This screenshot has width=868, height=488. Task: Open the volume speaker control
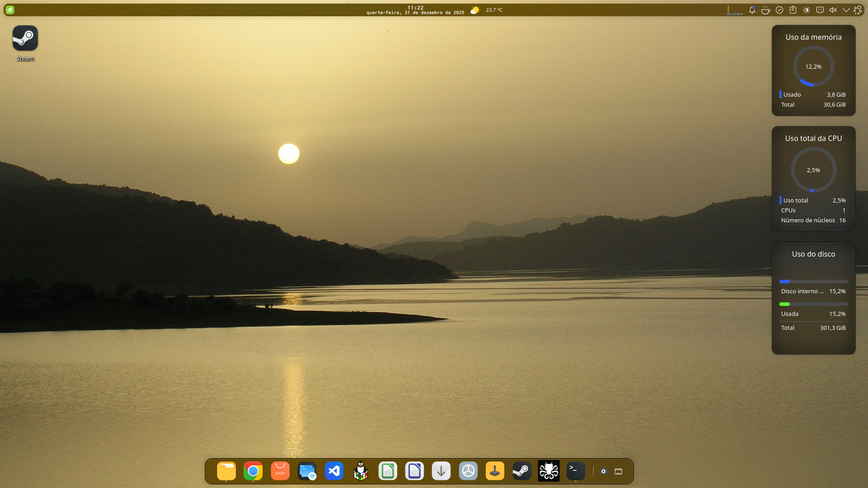click(833, 10)
